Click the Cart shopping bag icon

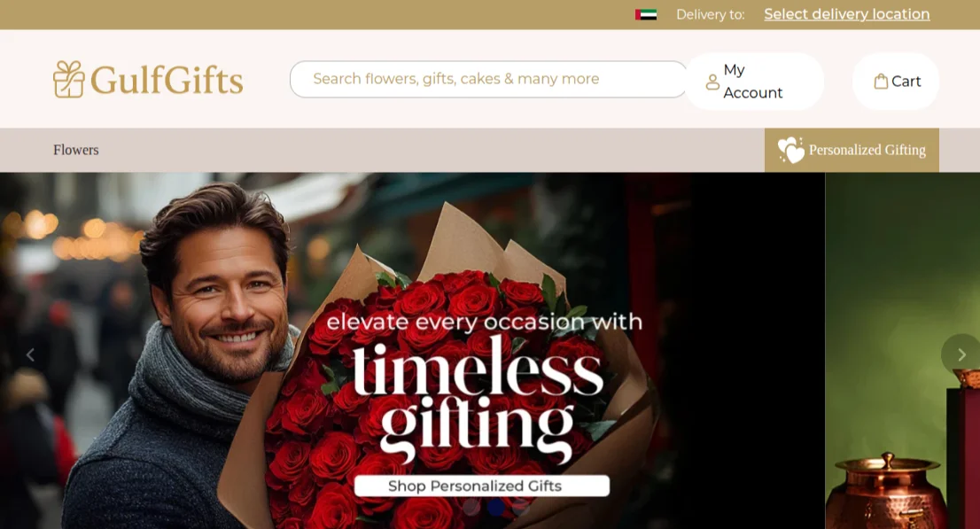click(x=881, y=82)
